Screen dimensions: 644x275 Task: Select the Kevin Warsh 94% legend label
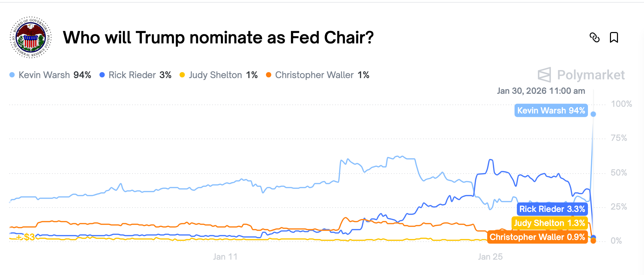coord(55,75)
